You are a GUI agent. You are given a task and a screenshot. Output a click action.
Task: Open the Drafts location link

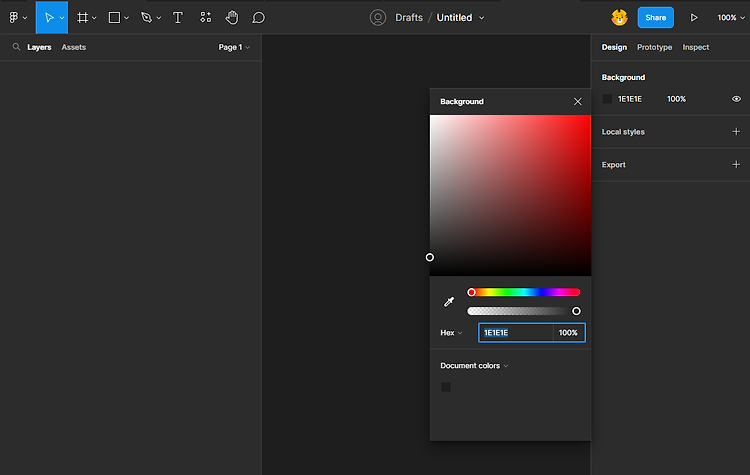[409, 18]
